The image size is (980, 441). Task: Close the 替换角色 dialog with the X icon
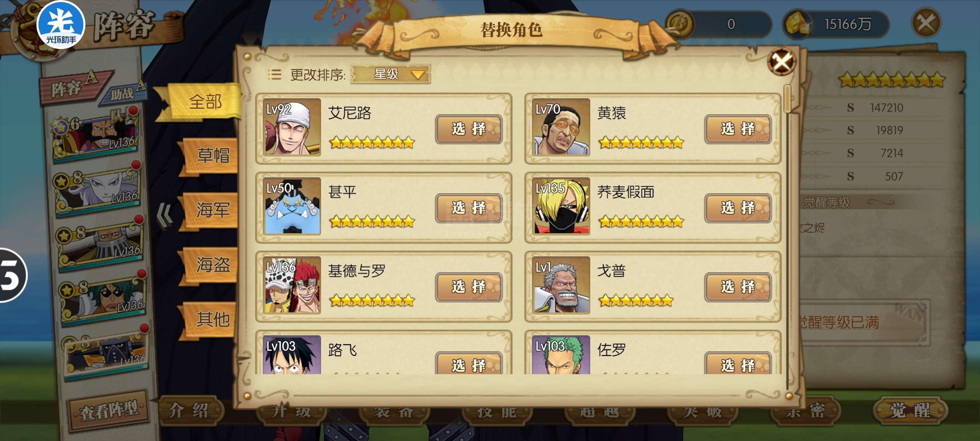pos(782,62)
